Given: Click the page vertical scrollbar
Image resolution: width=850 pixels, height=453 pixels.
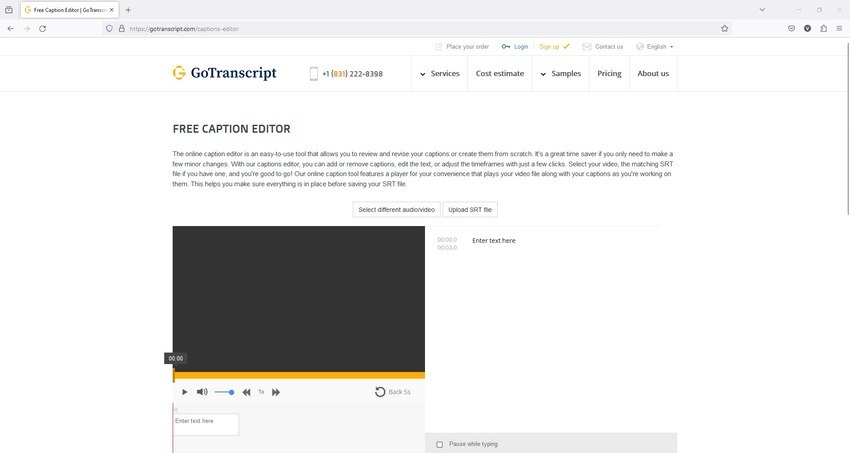Looking at the screenshot, I should (847, 129).
